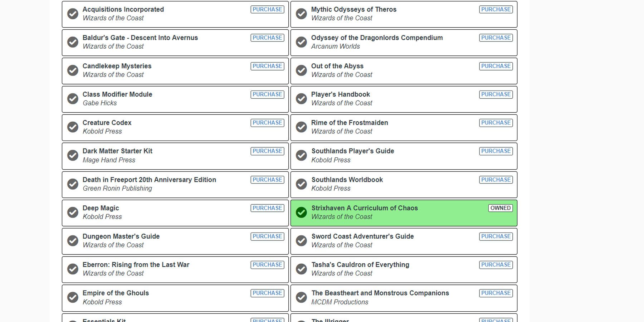
Task: Toggle Odyssey of the Dragonlords Compendium checkmark
Action: pos(302,42)
